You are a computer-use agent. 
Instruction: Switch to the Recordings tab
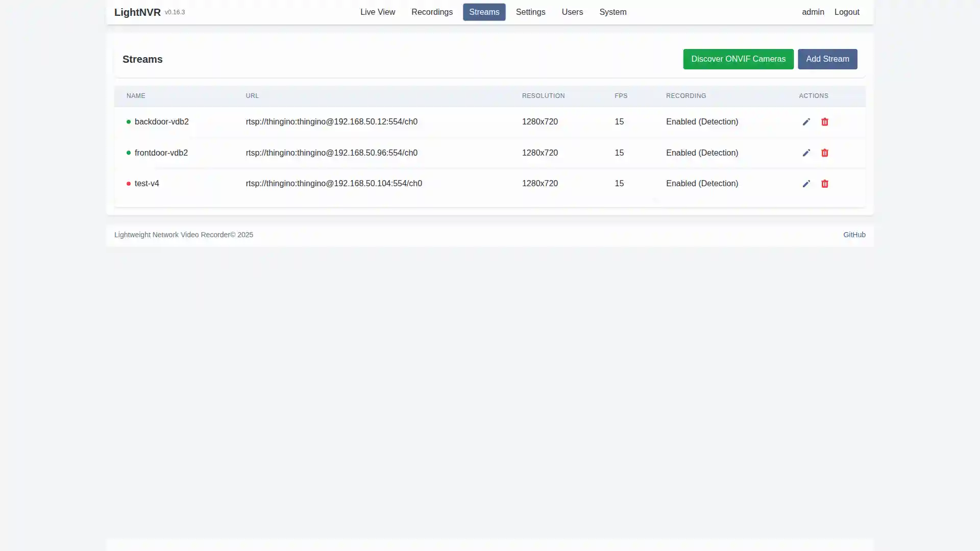click(432, 12)
